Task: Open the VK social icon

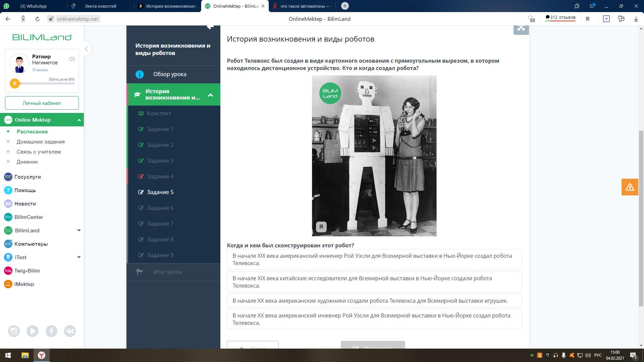Action: [70, 331]
